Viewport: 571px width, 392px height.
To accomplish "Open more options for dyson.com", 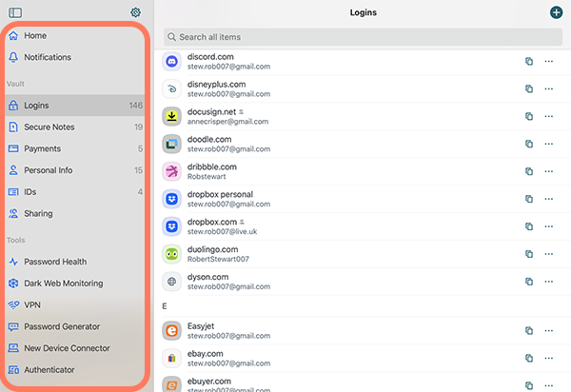I will (x=549, y=282).
